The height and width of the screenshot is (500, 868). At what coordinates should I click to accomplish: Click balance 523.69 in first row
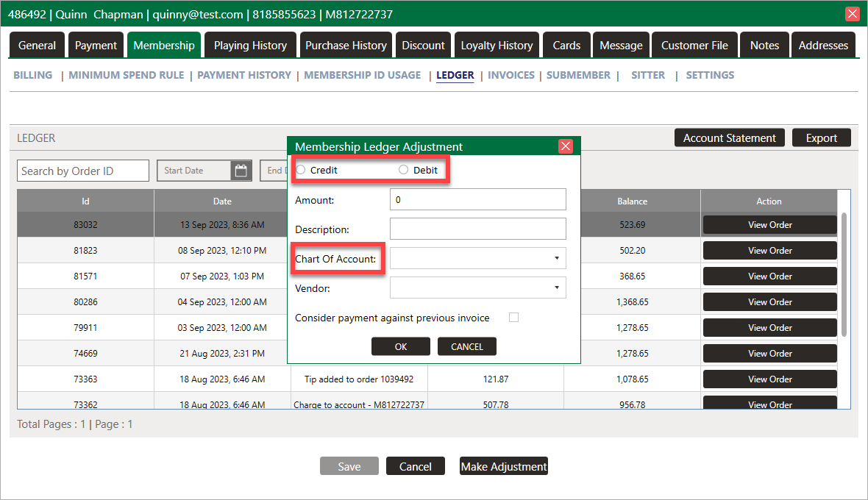(632, 224)
